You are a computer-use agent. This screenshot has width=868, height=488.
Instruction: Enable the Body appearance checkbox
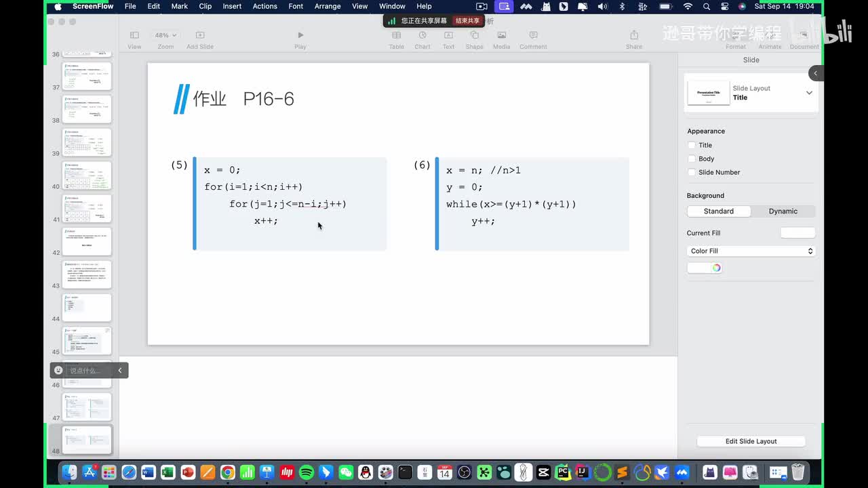692,159
